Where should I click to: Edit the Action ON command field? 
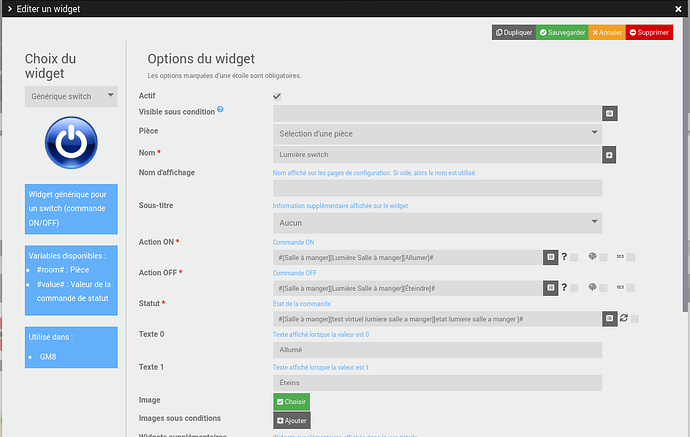408,257
